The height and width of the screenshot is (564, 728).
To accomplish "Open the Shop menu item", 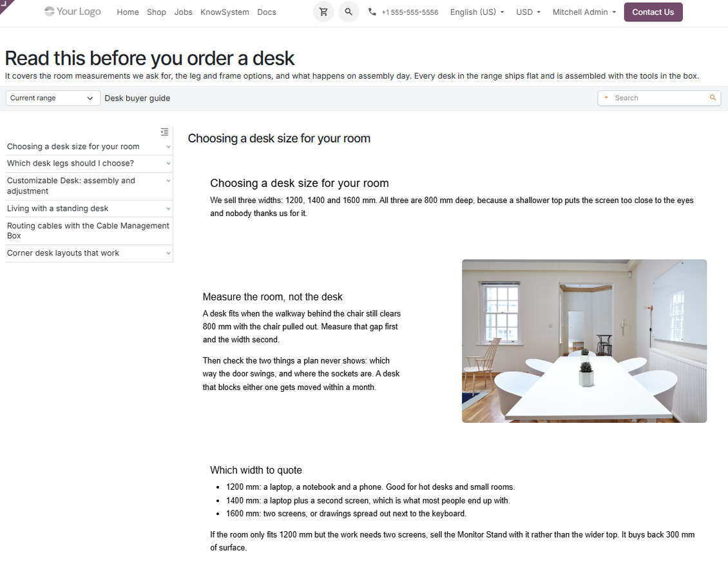I will tap(157, 12).
